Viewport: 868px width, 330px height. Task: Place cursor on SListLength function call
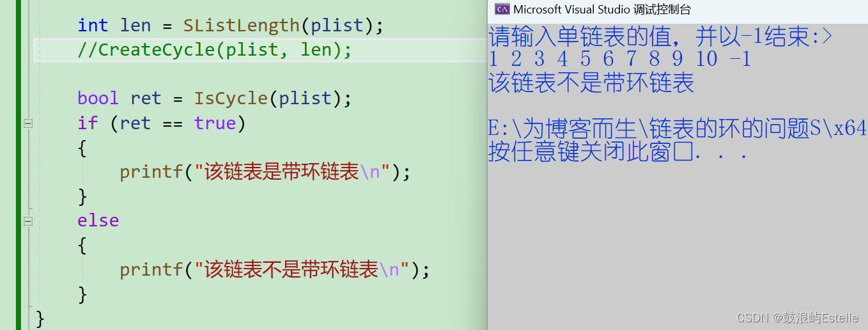pyautogui.click(x=242, y=26)
